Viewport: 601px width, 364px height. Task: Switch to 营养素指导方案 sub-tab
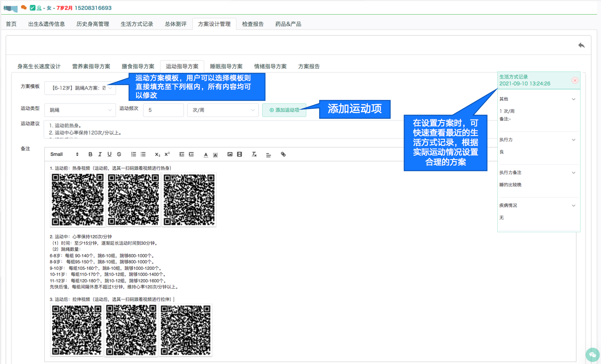(x=91, y=66)
